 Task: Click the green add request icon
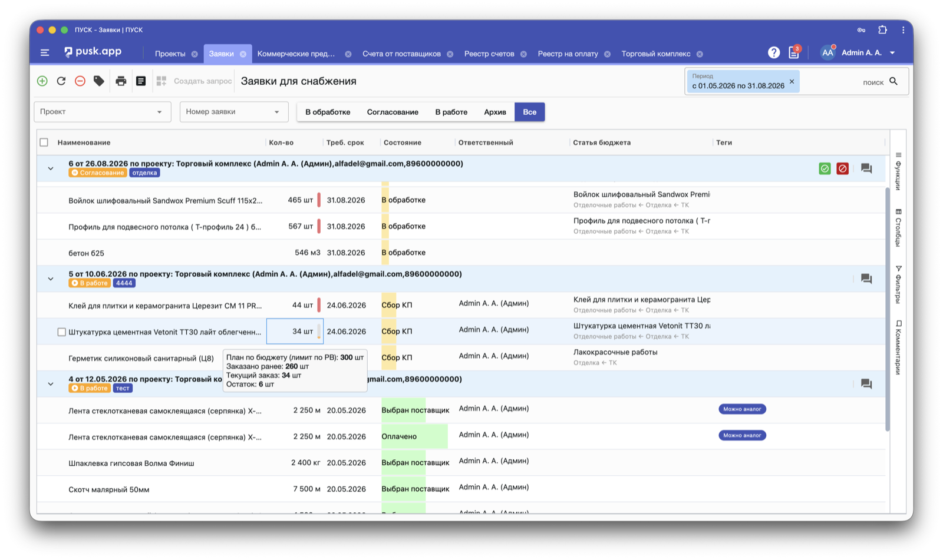(x=42, y=81)
